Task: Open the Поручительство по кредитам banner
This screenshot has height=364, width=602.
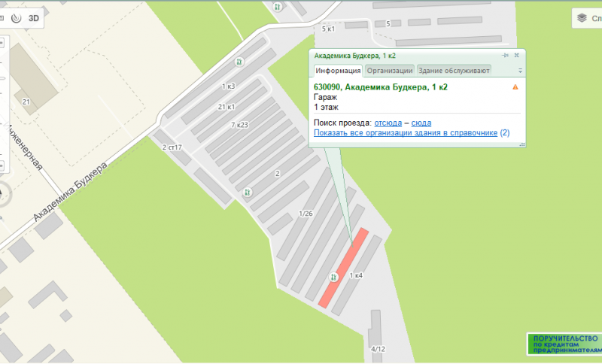Action: [x=564, y=344]
